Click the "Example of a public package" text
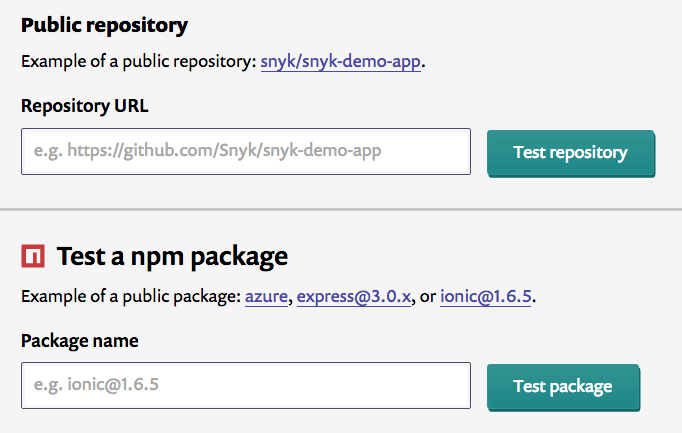The width and height of the screenshot is (682, 433). 130,298
